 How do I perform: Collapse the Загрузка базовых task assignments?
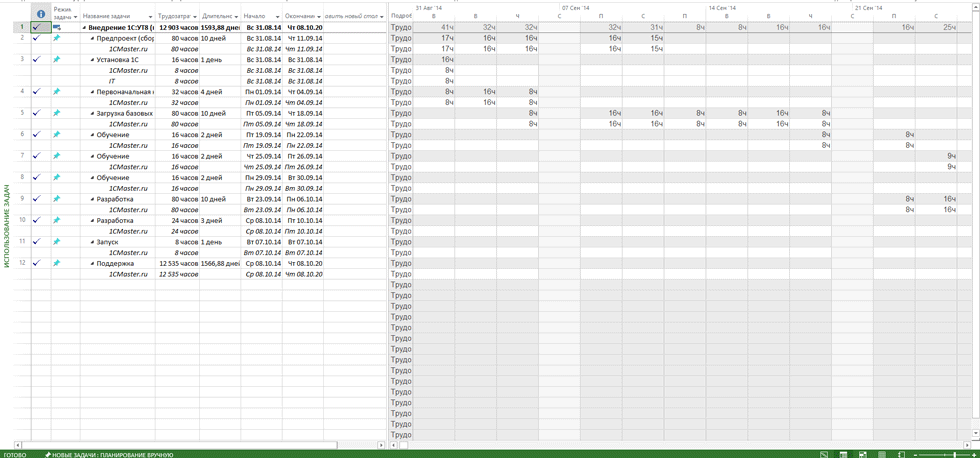point(92,114)
